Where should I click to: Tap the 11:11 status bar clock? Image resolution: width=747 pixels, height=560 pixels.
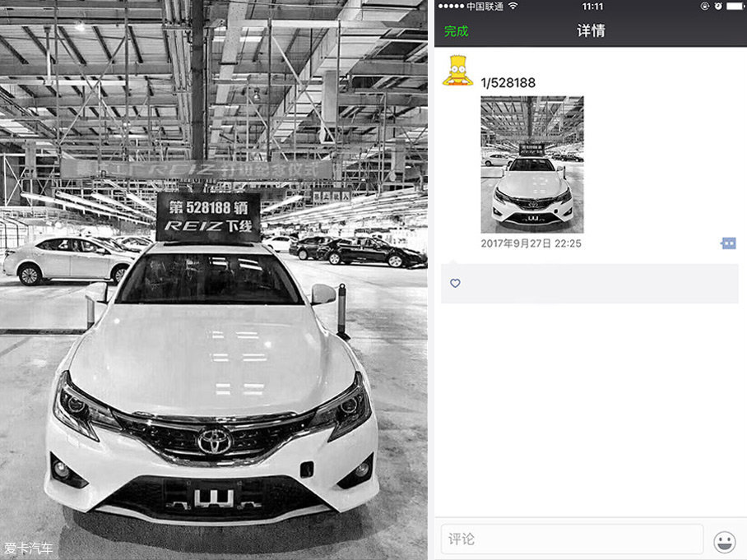click(x=592, y=7)
